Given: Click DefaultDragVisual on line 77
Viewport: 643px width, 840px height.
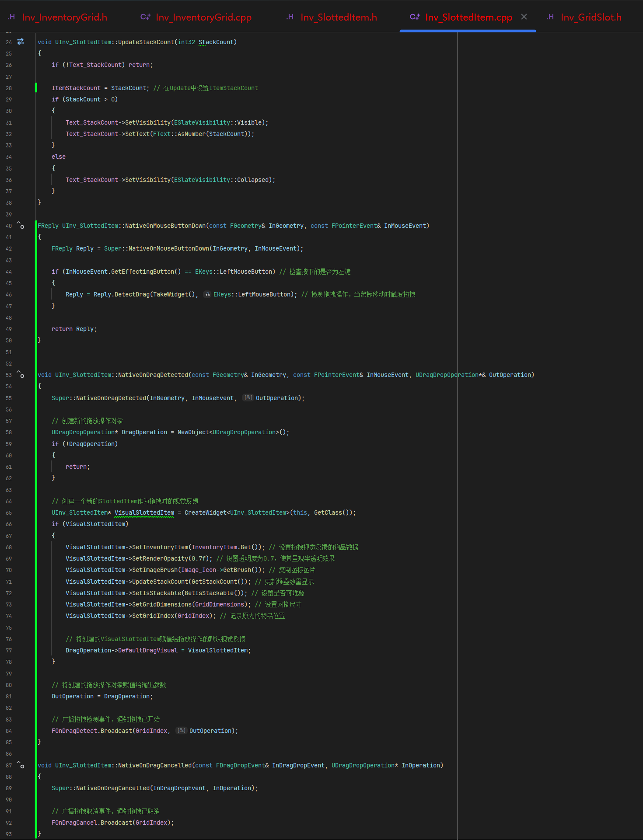Looking at the screenshot, I should click(x=148, y=650).
